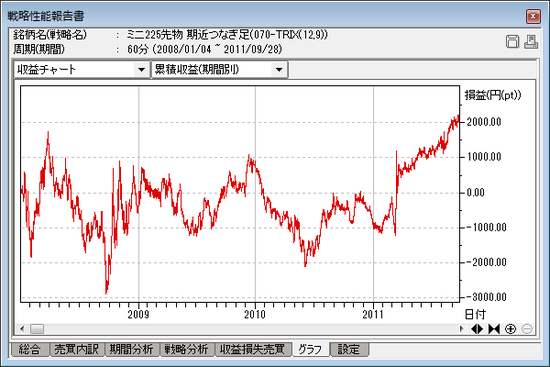Click the print icon
This screenshot has height=367, width=550.
pyautogui.click(x=531, y=42)
